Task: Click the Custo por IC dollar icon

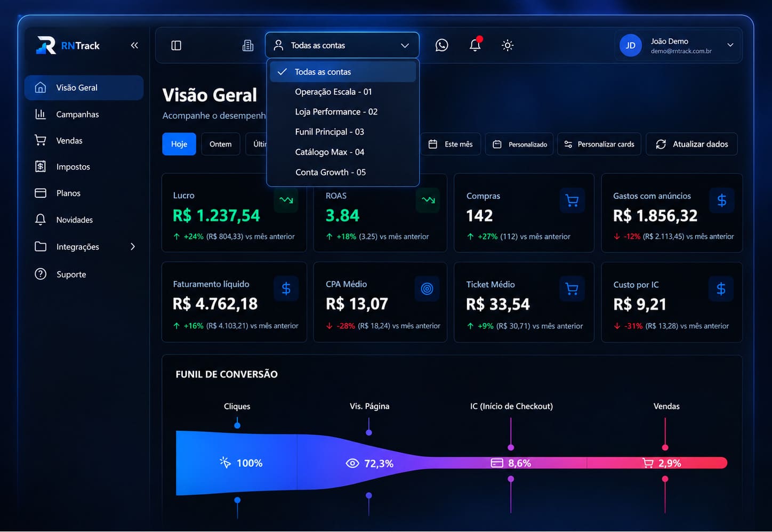Action: pyautogui.click(x=721, y=289)
